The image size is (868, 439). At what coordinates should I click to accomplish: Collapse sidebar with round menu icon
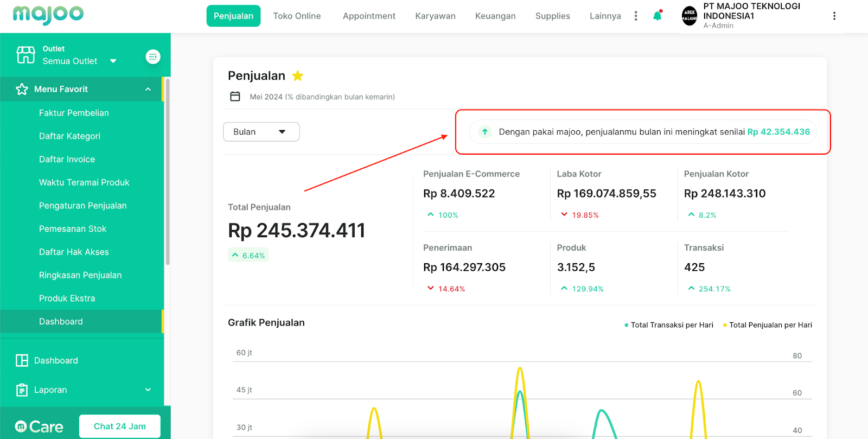point(153,56)
